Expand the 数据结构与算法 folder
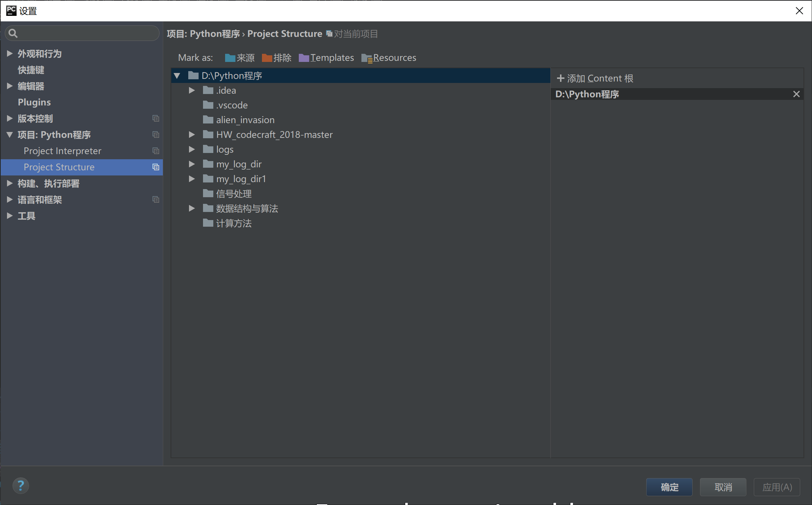 coord(192,208)
